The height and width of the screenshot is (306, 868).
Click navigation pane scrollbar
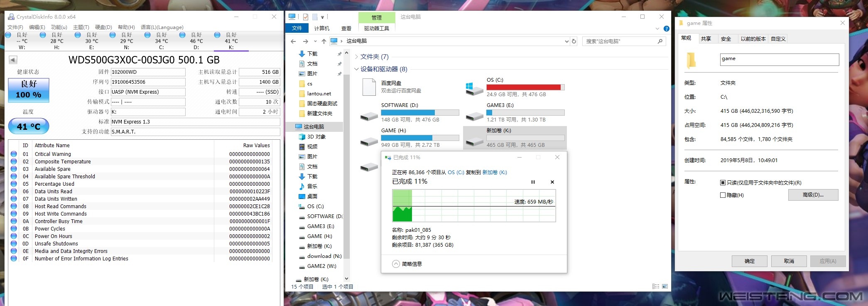coord(346,166)
